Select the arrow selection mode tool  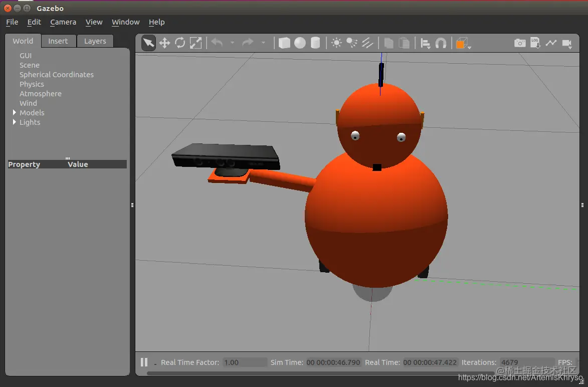coord(148,43)
